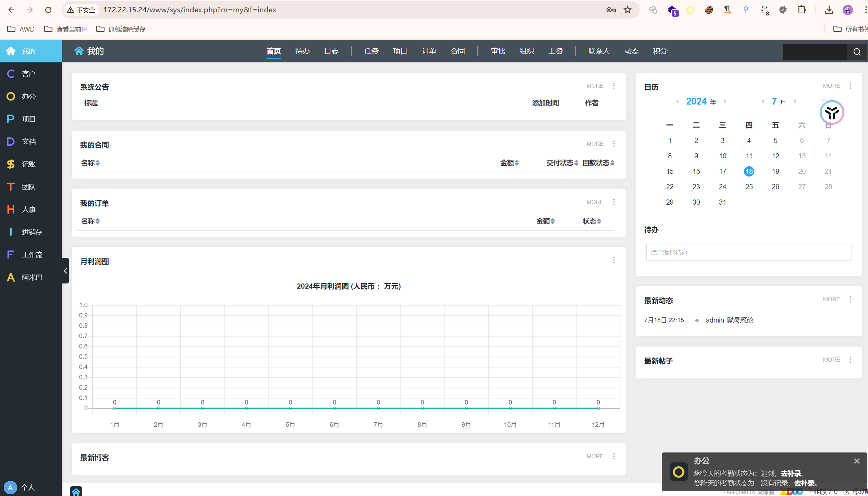The image size is (868, 496).
Task: Open the 记账 dollar icon module
Action: (30, 164)
